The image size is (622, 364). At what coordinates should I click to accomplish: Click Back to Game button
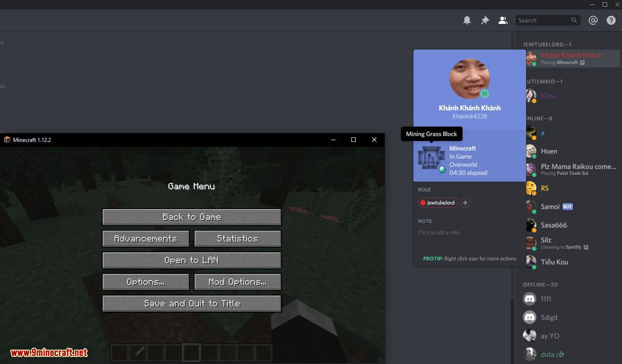click(192, 217)
